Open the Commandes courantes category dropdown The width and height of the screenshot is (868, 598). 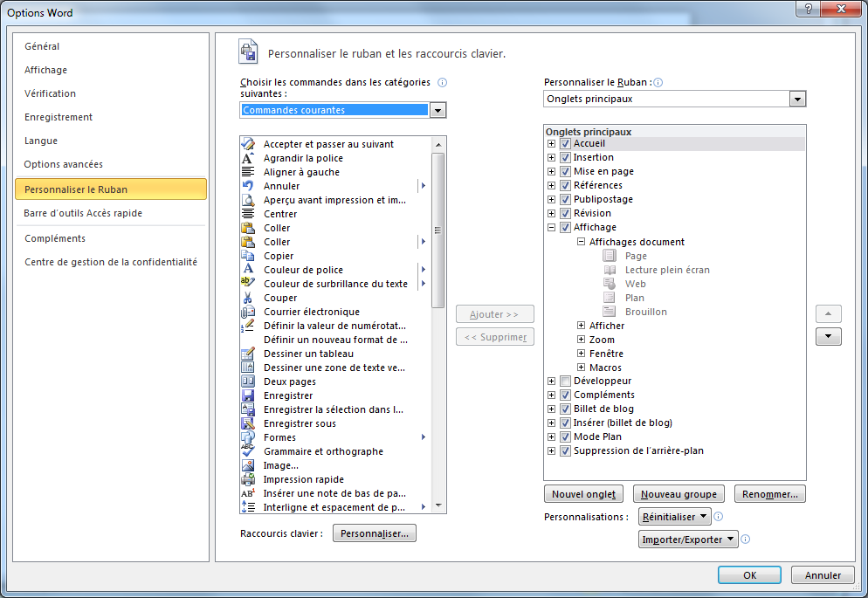click(x=437, y=110)
